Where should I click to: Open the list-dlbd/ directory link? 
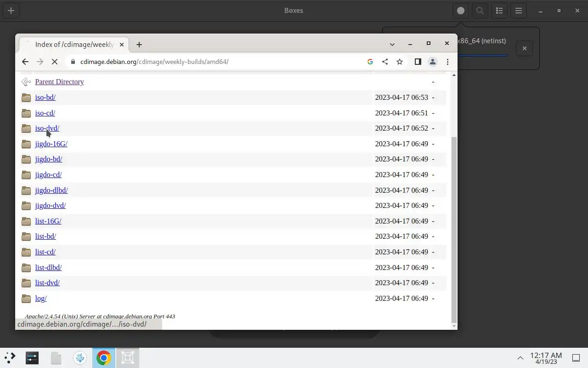[x=48, y=268]
